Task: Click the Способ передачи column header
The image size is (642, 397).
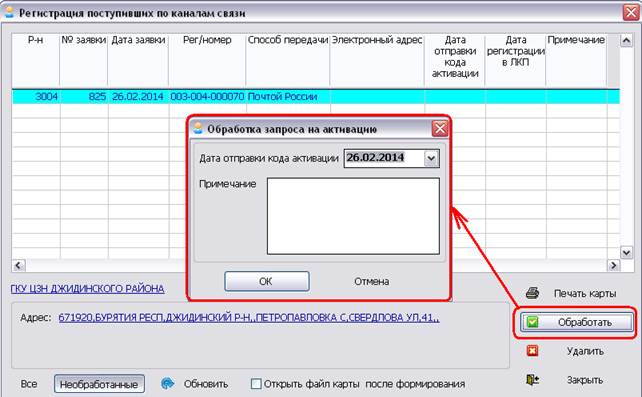Action: [288, 61]
